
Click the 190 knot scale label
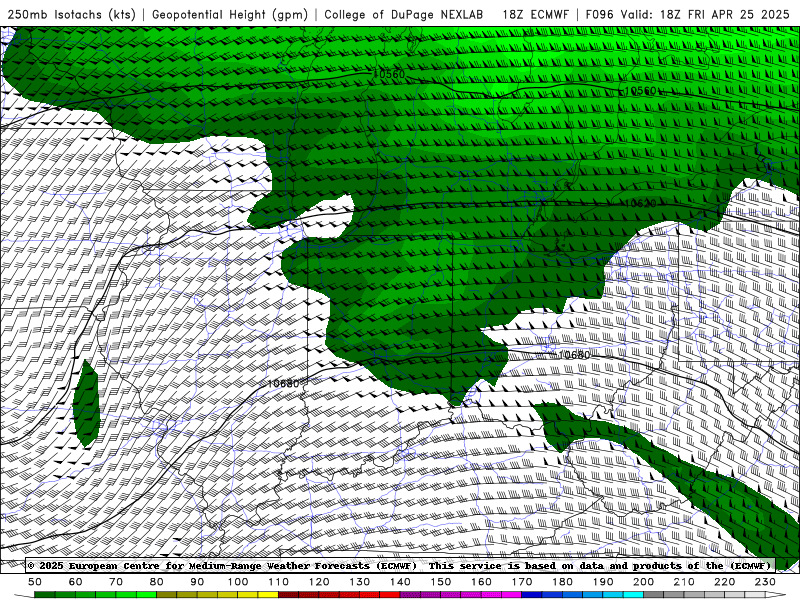[603, 582]
